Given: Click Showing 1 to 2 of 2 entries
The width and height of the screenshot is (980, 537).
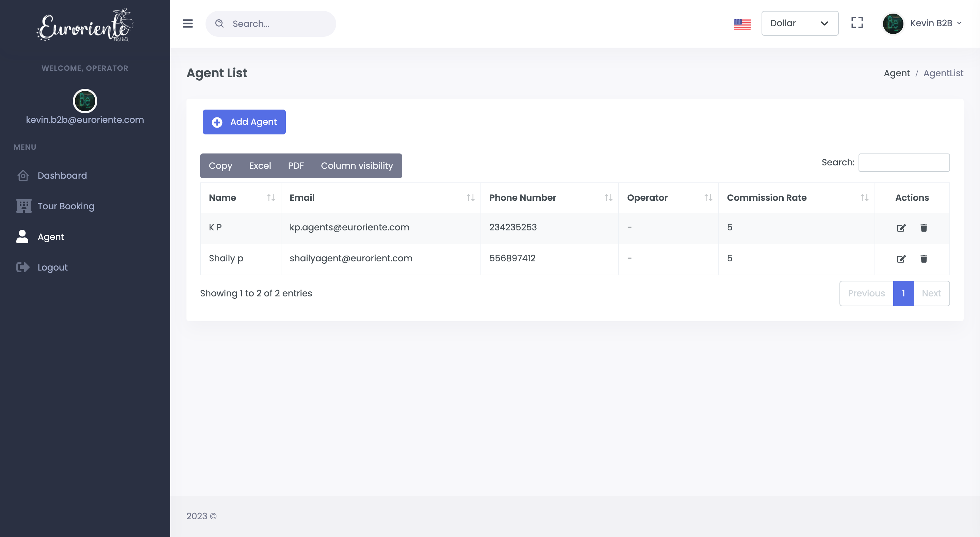Looking at the screenshot, I should [x=256, y=293].
